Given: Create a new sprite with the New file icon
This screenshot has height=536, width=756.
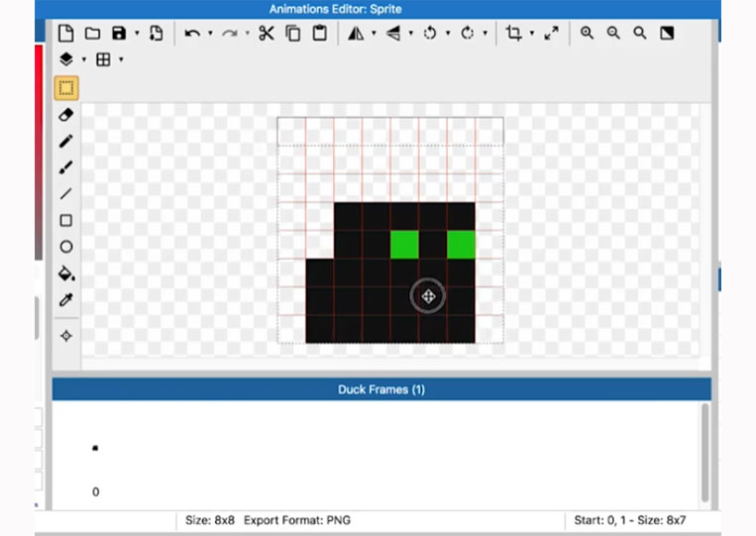Looking at the screenshot, I should click(65, 34).
